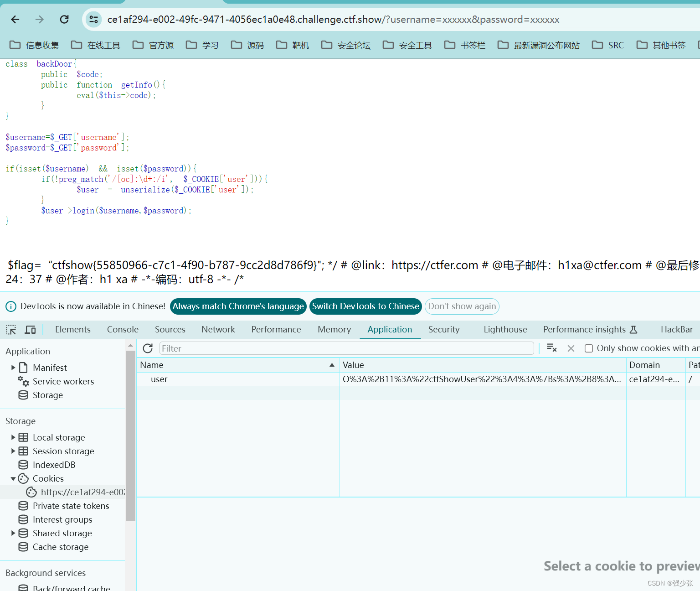
Task: Delete selected cookie X icon
Action: 571,348
